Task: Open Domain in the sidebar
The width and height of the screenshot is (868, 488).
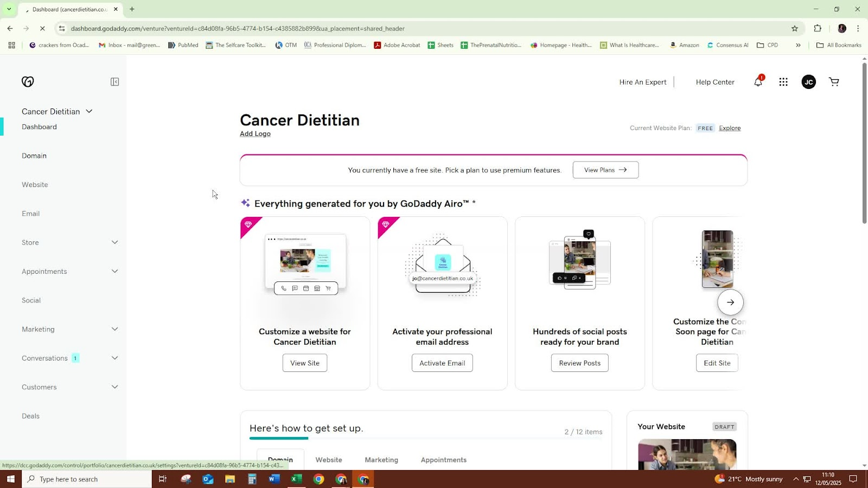Action: pyautogui.click(x=34, y=156)
